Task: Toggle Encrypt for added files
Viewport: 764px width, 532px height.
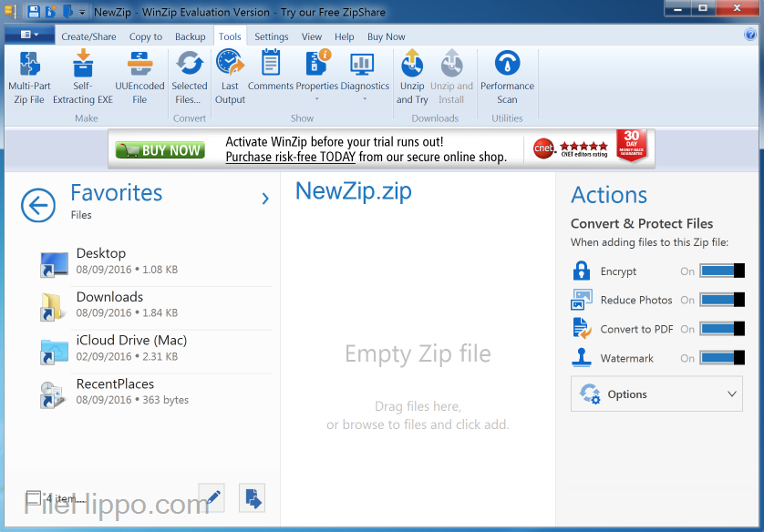Action: point(723,271)
